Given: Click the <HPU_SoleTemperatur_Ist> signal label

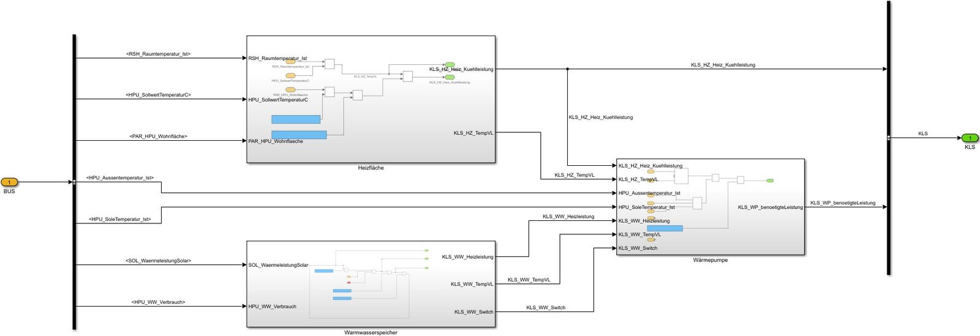Looking at the screenshot, I should (119, 218).
